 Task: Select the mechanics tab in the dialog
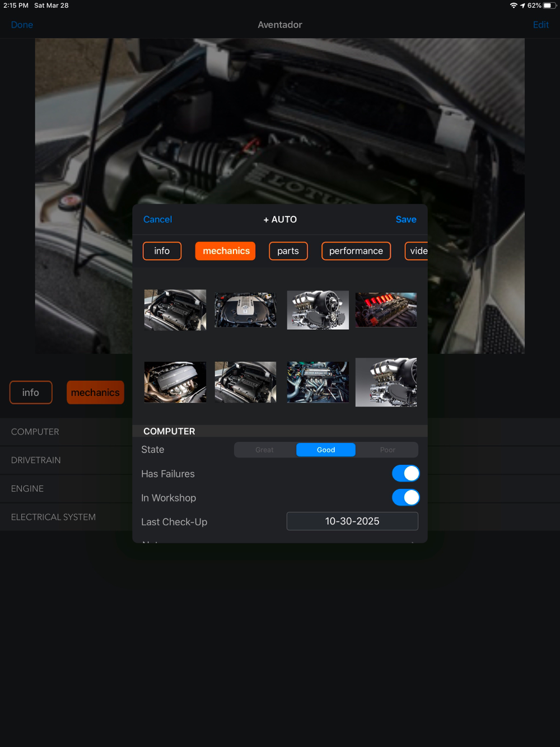tap(226, 251)
